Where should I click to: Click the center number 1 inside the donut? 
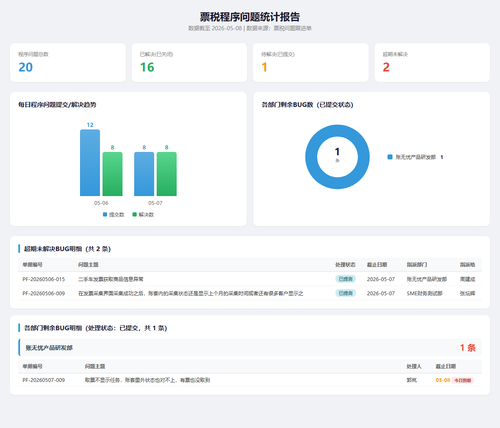(x=337, y=152)
